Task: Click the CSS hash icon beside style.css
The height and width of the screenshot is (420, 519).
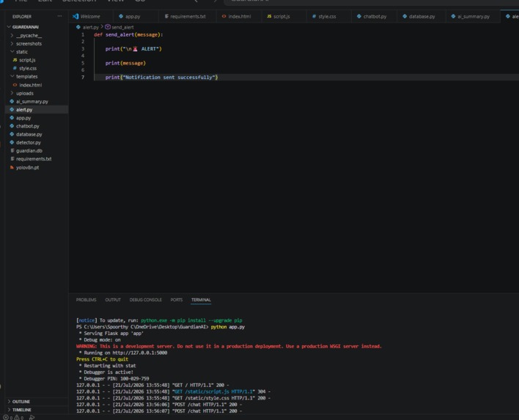Action: [x=15, y=68]
